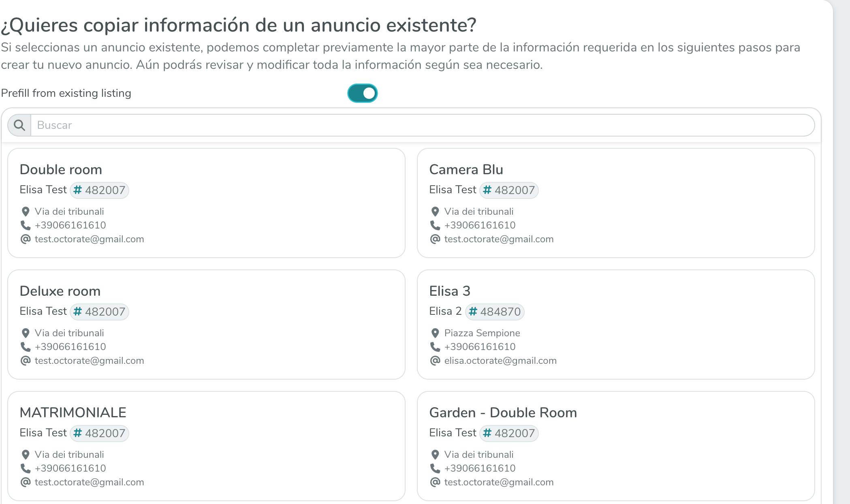Choose the Garden - Double Room listing
Screen dimensions: 850x504
tap(615, 446)
